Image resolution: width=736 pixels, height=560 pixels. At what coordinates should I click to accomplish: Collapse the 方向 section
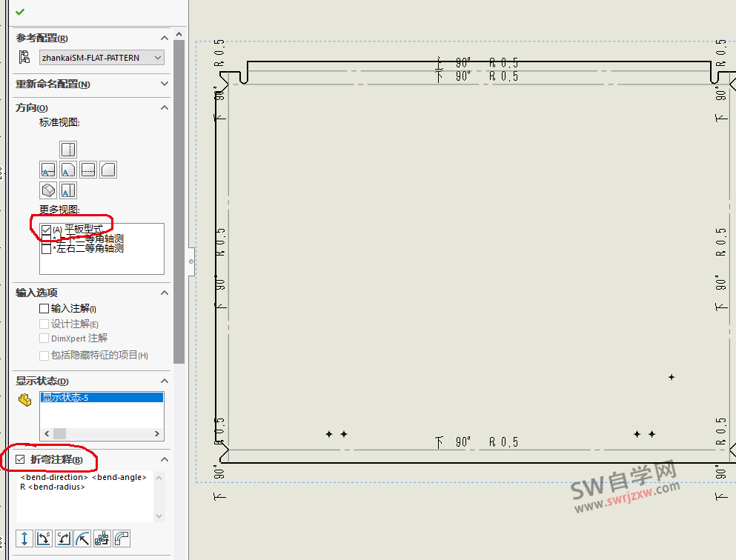tap(165, 107)
